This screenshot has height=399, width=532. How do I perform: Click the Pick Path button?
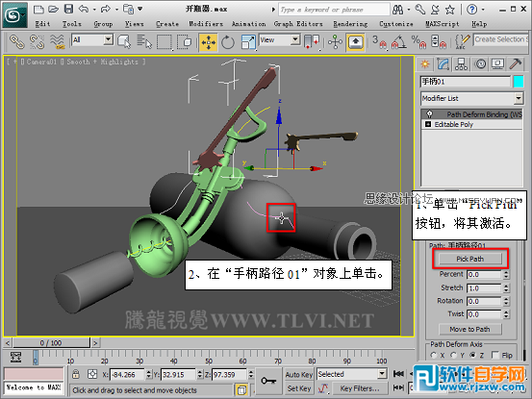pos(469,259)
